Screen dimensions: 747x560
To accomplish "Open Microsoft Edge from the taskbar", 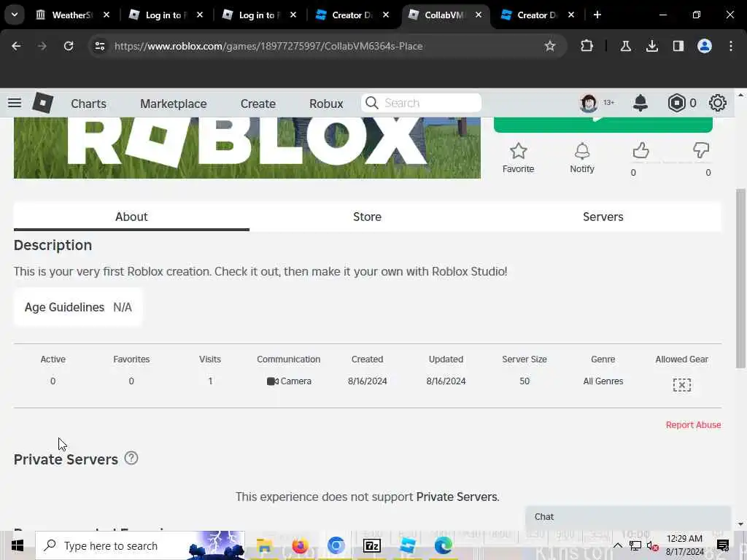I will click(443, 545).
